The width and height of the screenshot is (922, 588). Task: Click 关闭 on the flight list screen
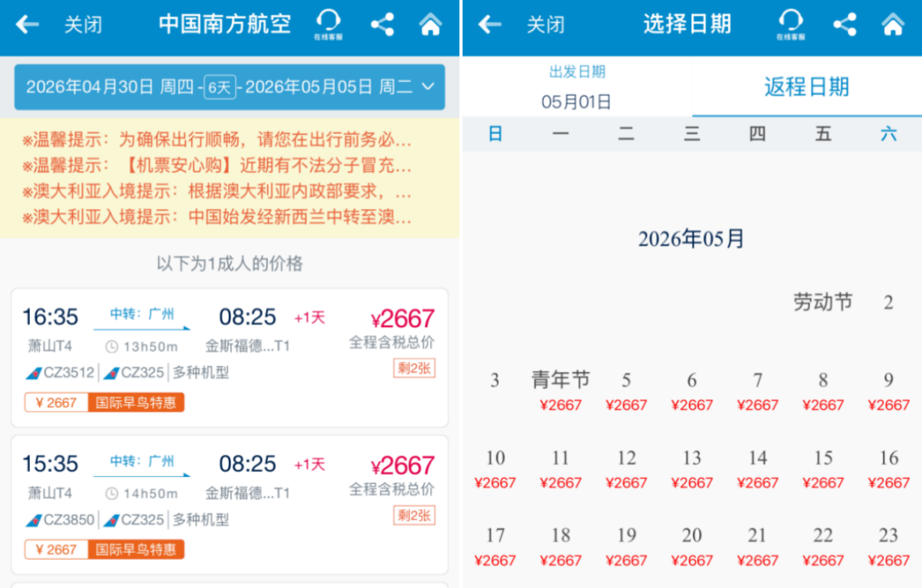pos(83,25)
